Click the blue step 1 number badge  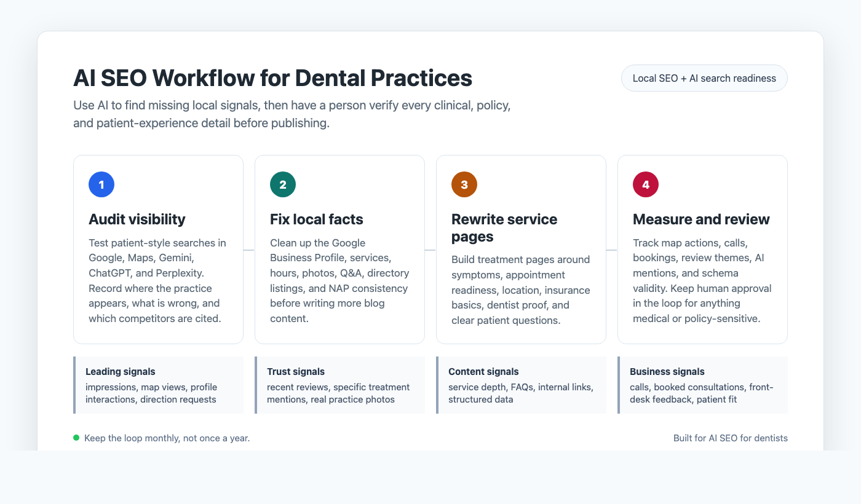tap(101, 184)
